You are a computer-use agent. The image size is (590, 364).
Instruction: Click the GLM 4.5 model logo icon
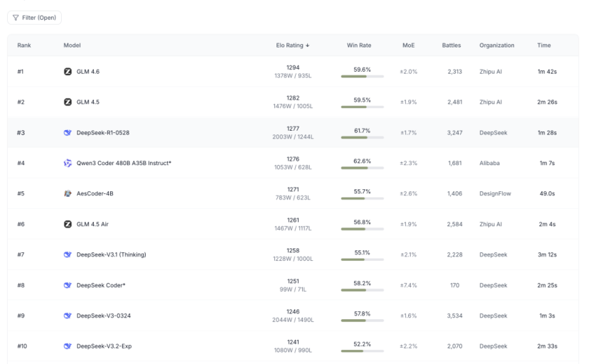[x=68, y=102]
